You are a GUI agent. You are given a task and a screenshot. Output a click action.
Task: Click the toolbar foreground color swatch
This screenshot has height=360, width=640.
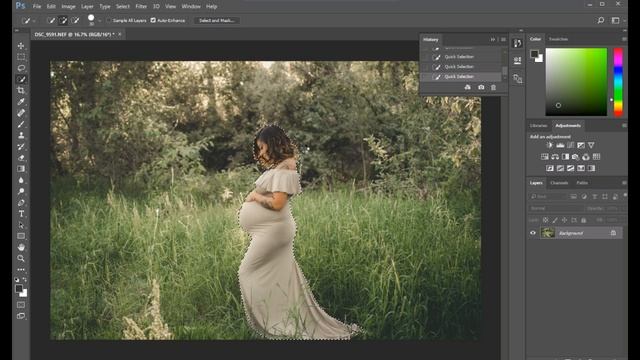[x=19, y=289]
